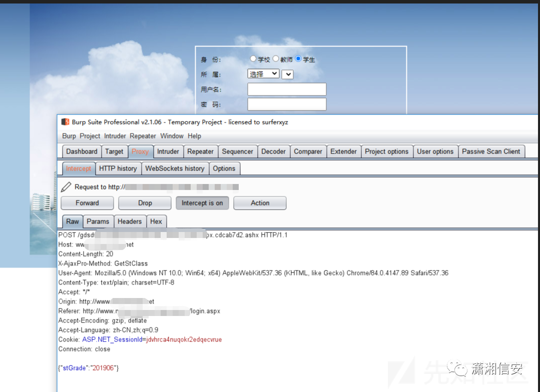Click the X-AjaxPro-Method: GetStClass header line
This screenshot has width=540, height=392.
coord(103,263)
